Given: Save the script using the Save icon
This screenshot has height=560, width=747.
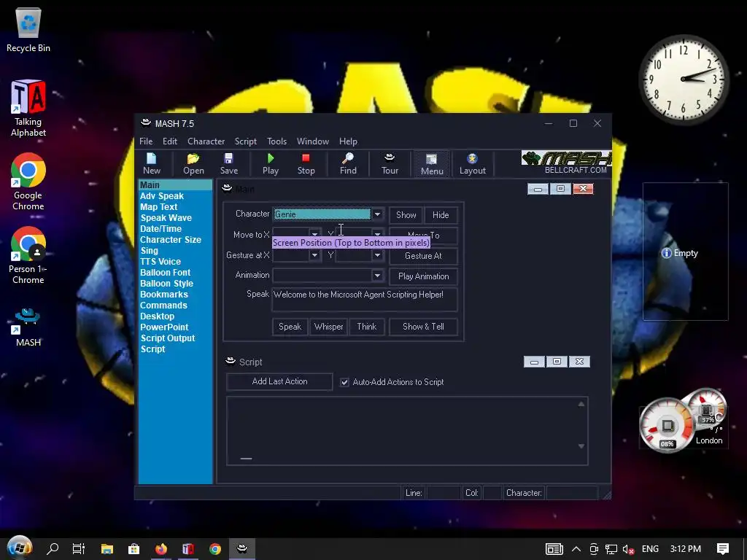Looking at the screenshot, I should click(x=228, y=164).
